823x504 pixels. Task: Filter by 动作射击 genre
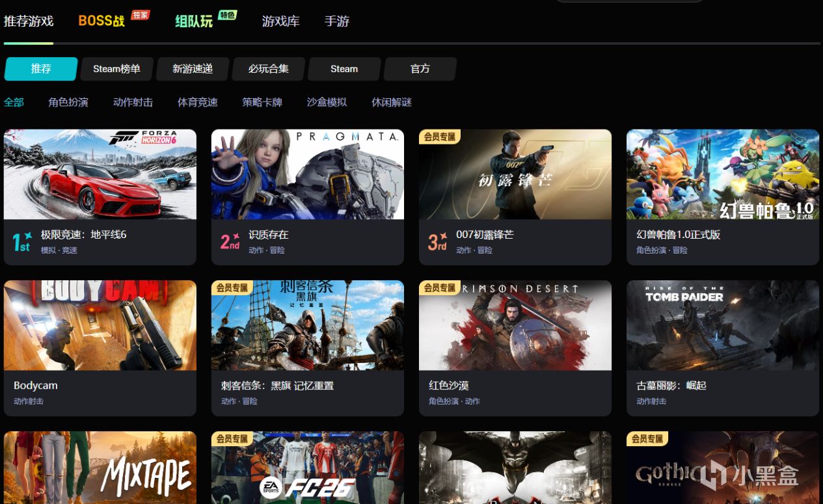(x=133, y=102)
